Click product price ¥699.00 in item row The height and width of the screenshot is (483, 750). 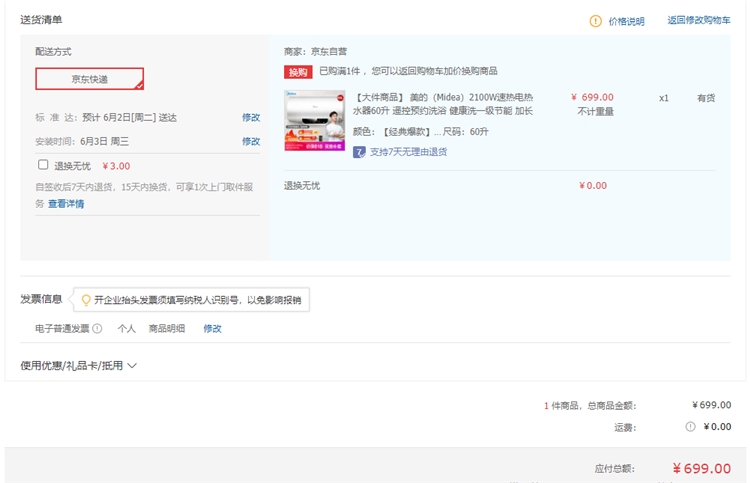[x=593, y=98]
